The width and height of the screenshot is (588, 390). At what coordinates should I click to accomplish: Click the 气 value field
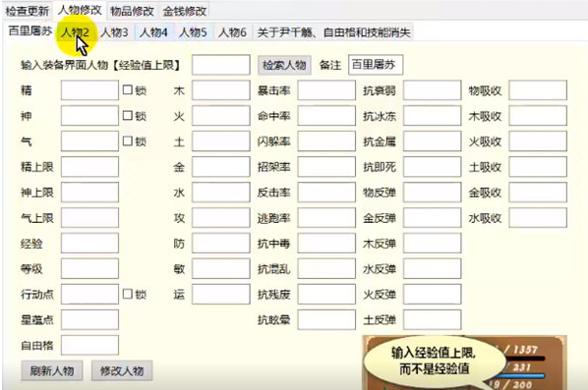tap(89, 141)
